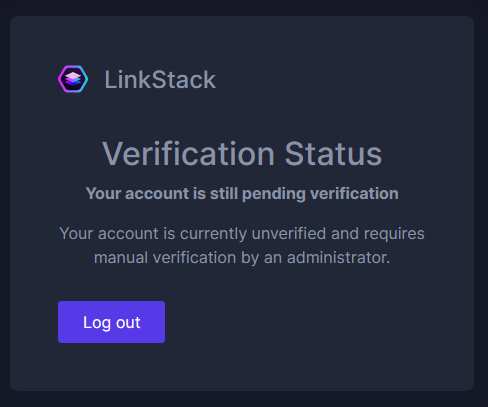Click the stacked layers inside the logo
Viewport: 488px width, 407px height.
[x=73, y=79]
